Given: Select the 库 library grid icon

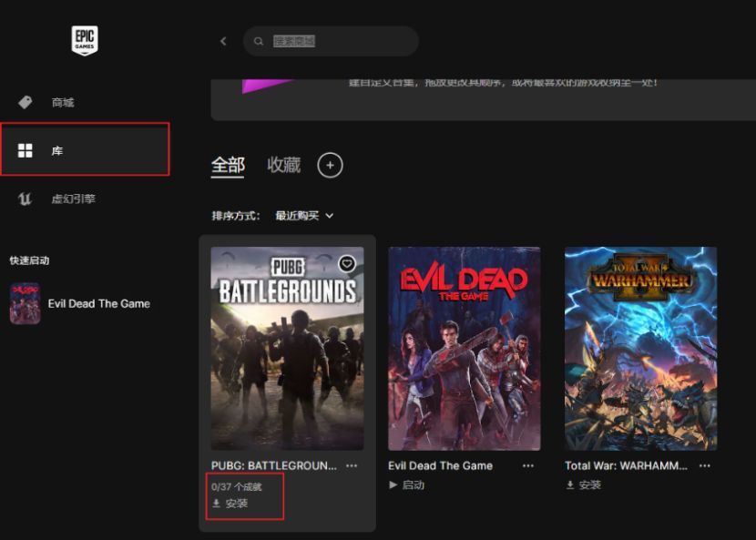Looking at the screenshot, I should coord(26,150).
